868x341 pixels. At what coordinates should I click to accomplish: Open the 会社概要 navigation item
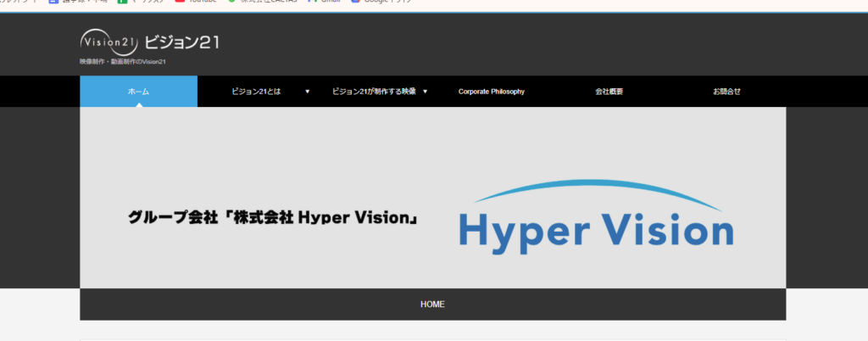(x=609, y=91)
